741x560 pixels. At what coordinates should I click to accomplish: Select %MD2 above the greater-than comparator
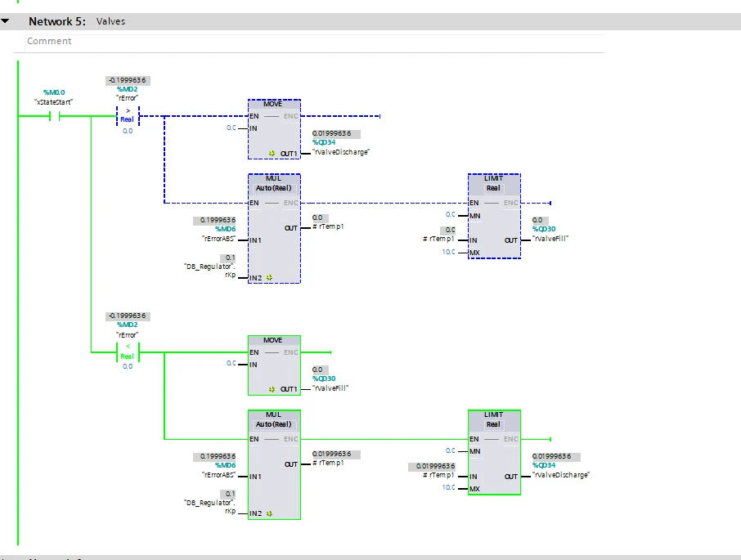point(127,89)
